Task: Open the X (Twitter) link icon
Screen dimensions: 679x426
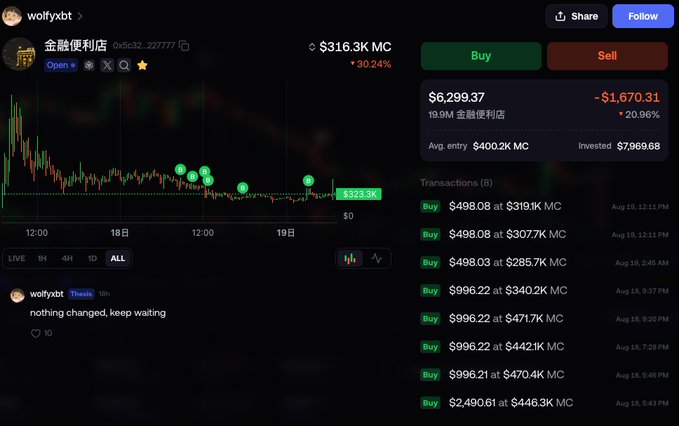Action: (107, 65)
